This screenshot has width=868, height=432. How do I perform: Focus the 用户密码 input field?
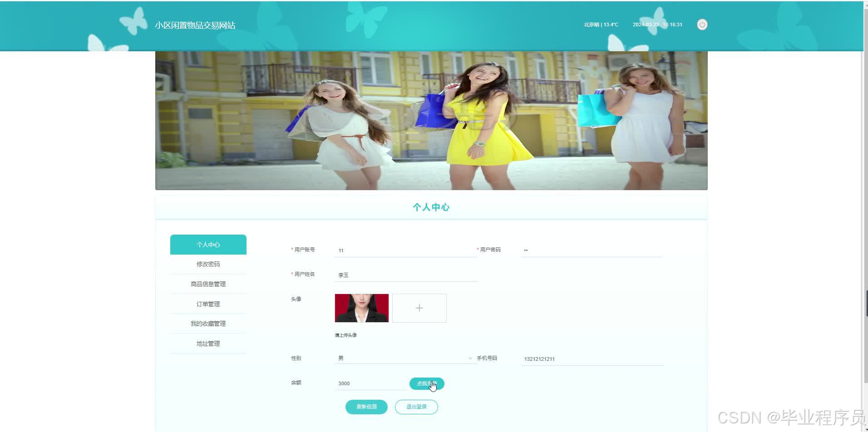[x=592, y=250]
